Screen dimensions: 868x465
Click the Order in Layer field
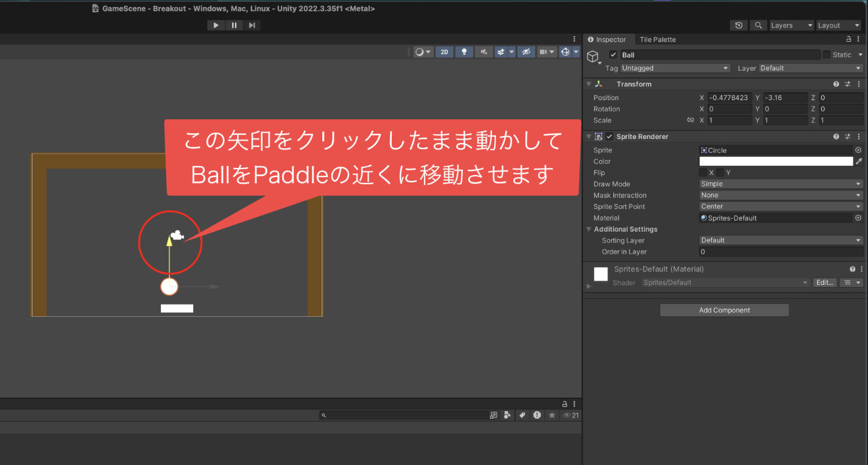point(781,252)
